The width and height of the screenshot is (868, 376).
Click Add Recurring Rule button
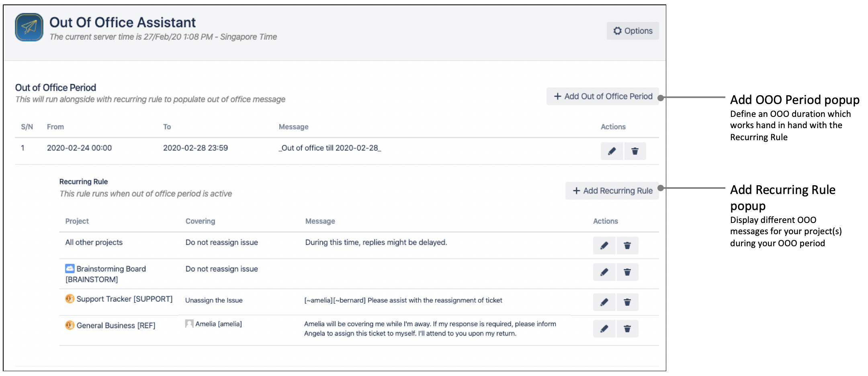pyautogui.click(x=612, y=191)
